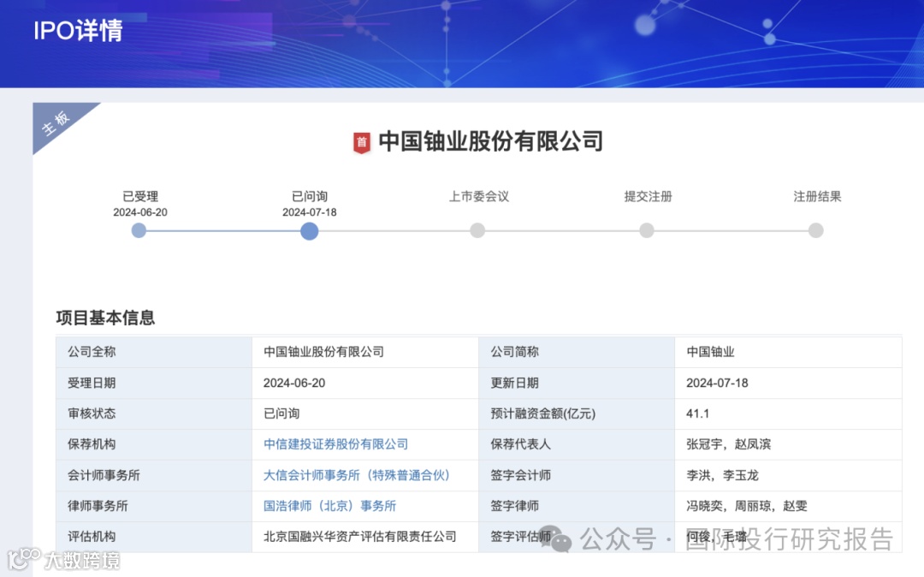Image resolution: width=924 pixels, height=577 pixels.
Task: Select the 上市委会议 timeline step dot
Action: pyautogui.click(x=478, y=230)
